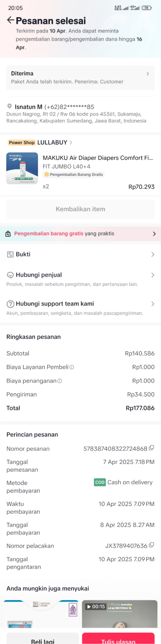Screen dimensions: 161x644
Task: Expand the Diterima delivery status chevron
Action: coord(147,74)
